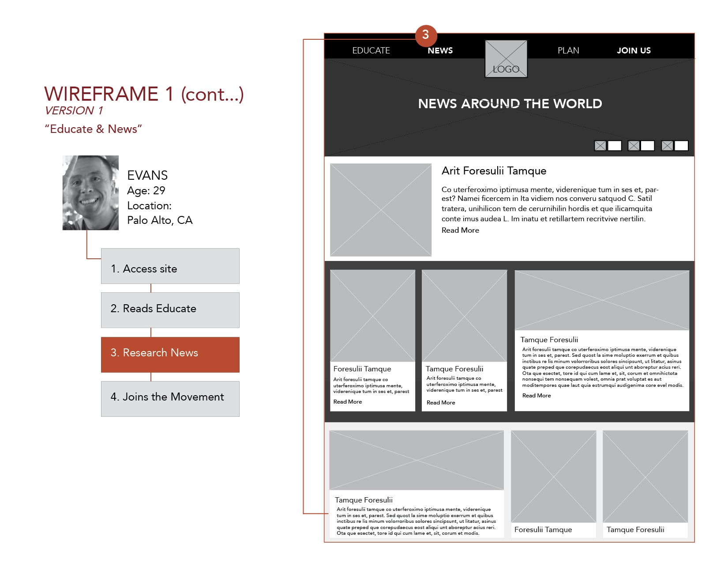Image resolution: width=728 pixels, height=563 pixels.
Task: Open the PLAN nav item
Action: (568, 51)
